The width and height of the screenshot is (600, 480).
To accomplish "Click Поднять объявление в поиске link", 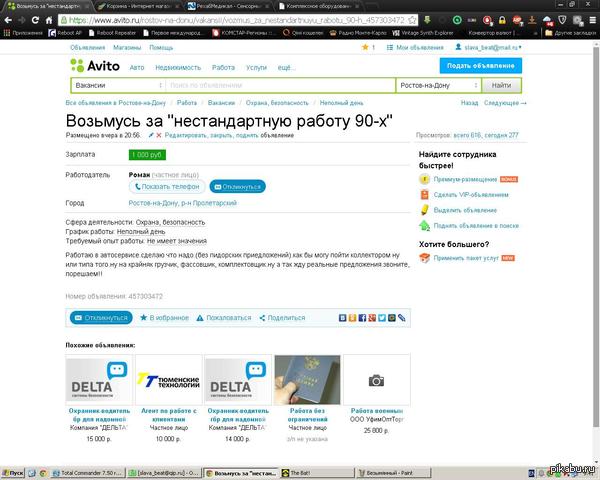I will pos(476,225).
